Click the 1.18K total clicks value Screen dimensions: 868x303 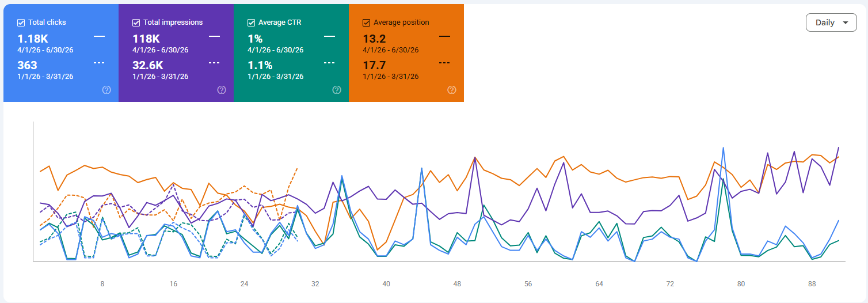click(x=33, y=39)
